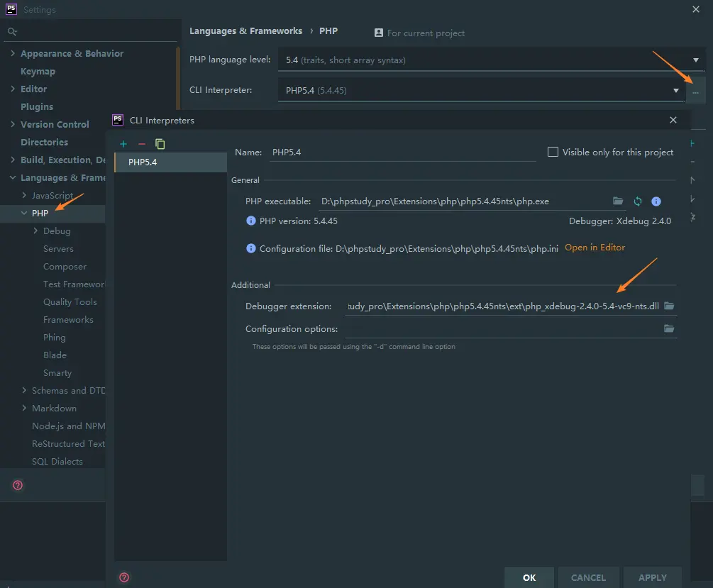
Task: Open Composer settings page
Action: pyautogui.click(x=65, y=267)
